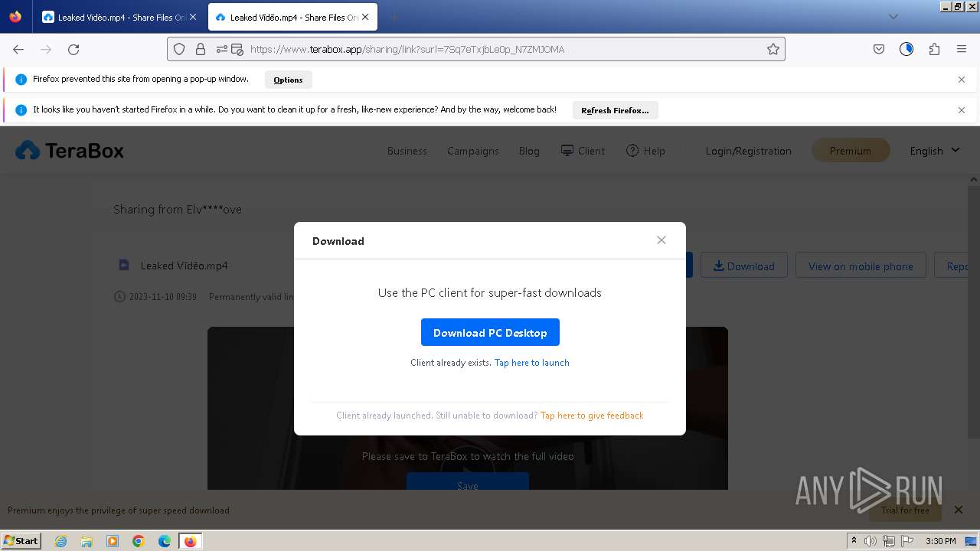Image resolution: width=980 pixels, height=551 pixels.
Task: Close the first browser tab
Action: (192, 17)
